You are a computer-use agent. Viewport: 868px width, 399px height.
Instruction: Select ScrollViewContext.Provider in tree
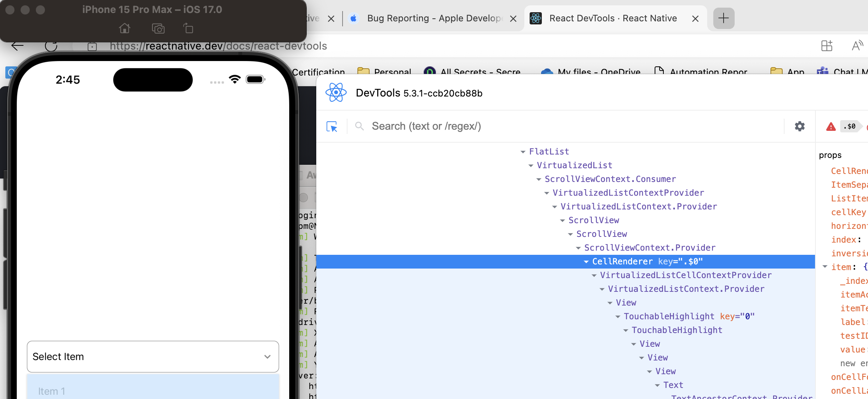coord(650,248)
